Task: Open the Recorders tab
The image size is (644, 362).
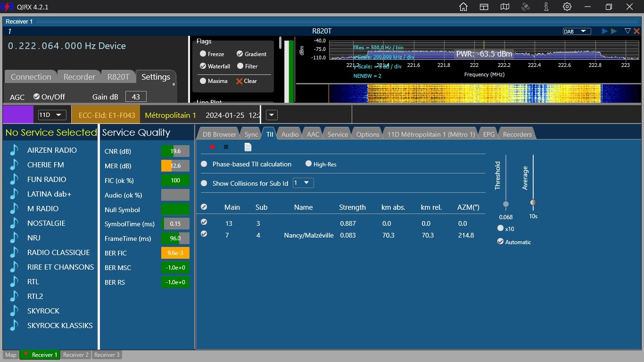Action: [x=517, y=134]
